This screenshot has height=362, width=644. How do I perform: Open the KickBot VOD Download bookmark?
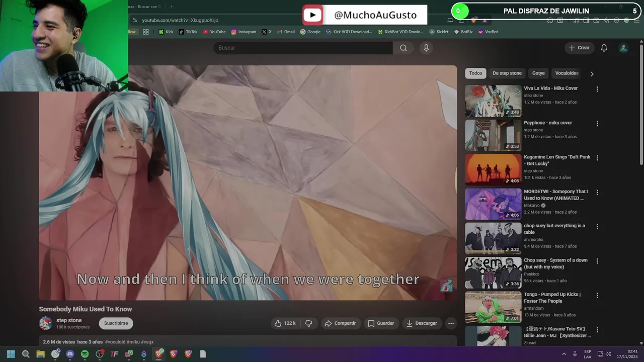click(400, 32)
